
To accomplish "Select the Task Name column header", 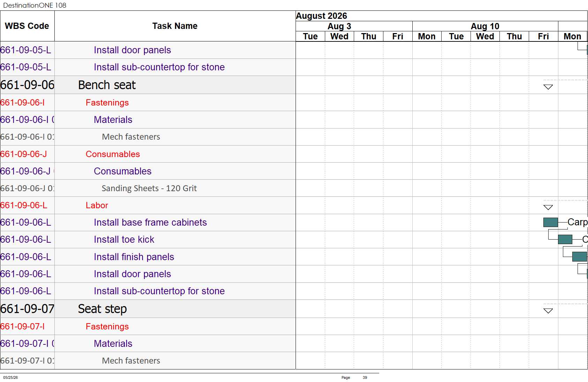I will (175, 26).
